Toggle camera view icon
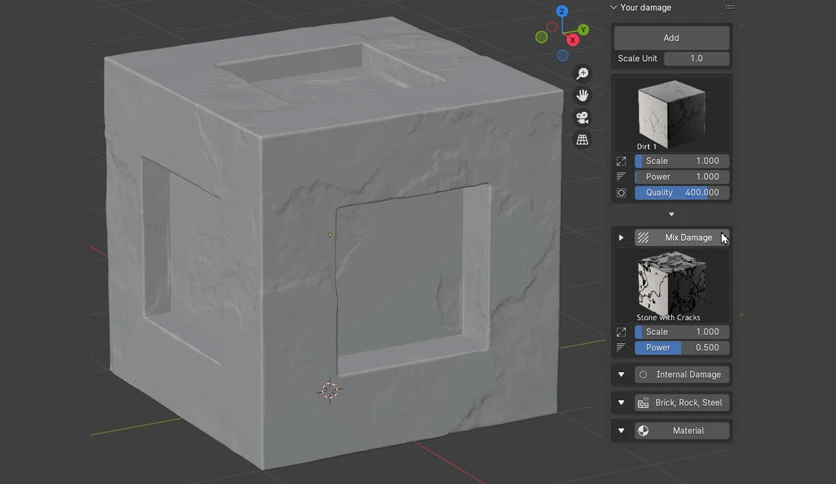 582,118
